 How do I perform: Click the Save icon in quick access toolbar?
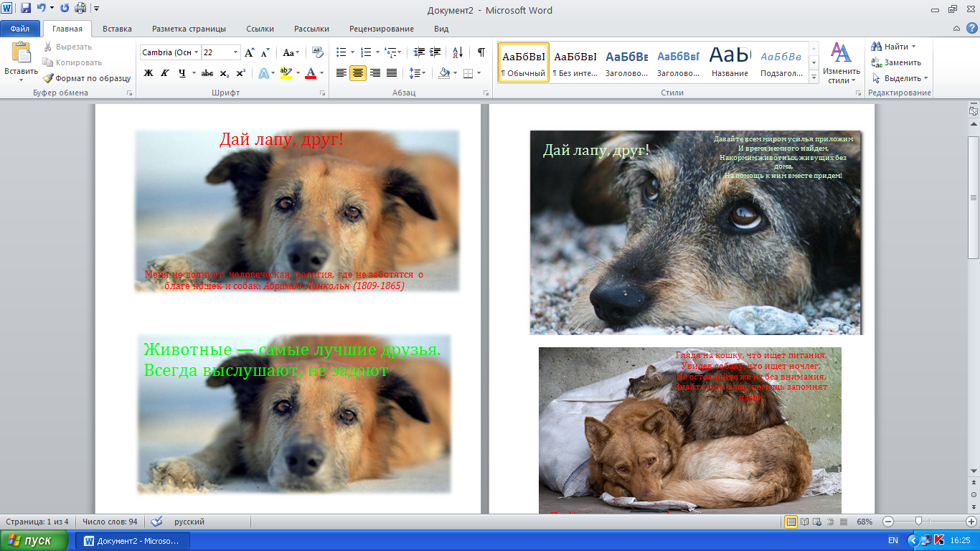coord(26,9)
